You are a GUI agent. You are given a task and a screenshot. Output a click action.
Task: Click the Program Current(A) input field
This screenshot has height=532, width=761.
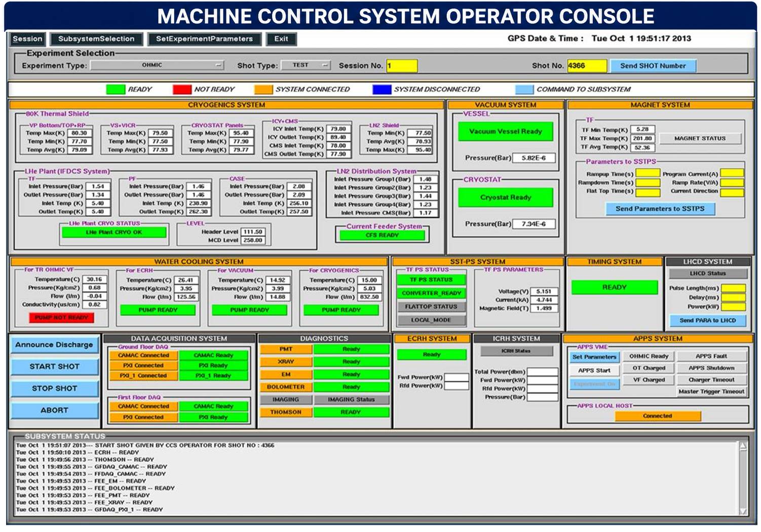tap(732, 174)
